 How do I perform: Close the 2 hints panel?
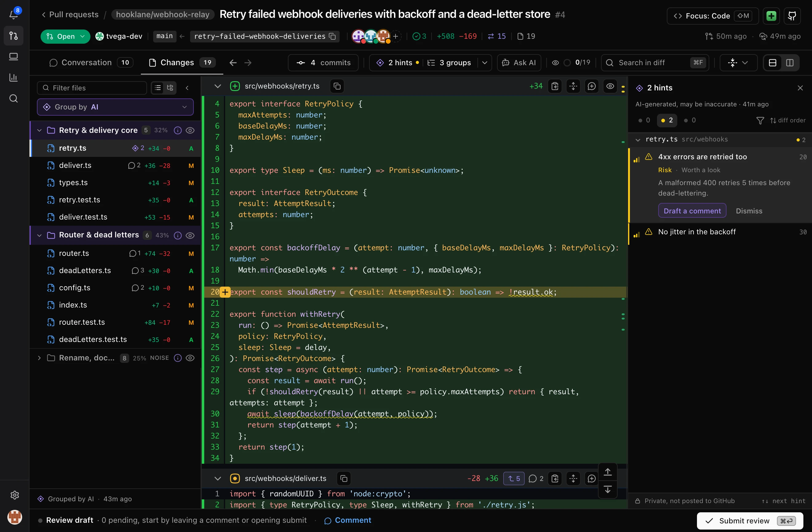tap(800, 88)
